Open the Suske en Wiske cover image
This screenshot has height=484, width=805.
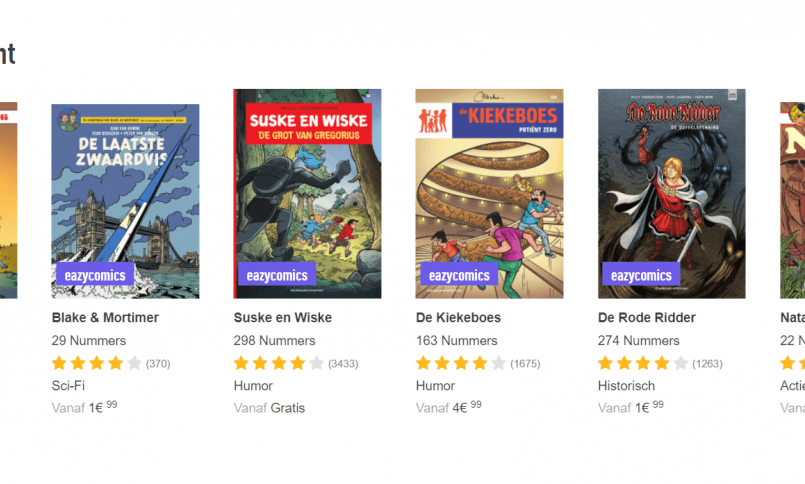308,193
